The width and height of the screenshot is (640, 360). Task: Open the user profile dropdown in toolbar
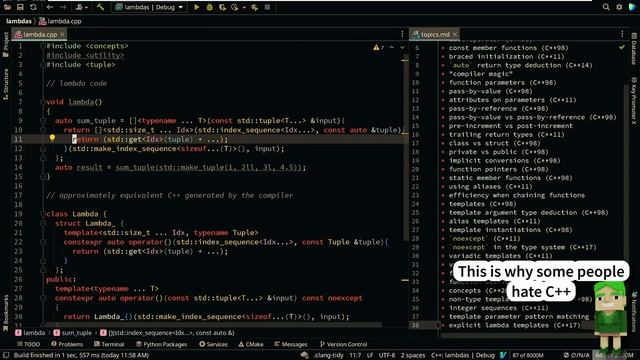point(82,7)
